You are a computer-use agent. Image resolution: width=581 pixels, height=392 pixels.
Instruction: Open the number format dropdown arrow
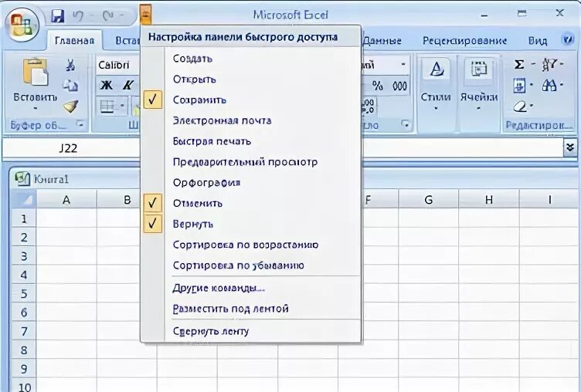click(x=403, y=65)
